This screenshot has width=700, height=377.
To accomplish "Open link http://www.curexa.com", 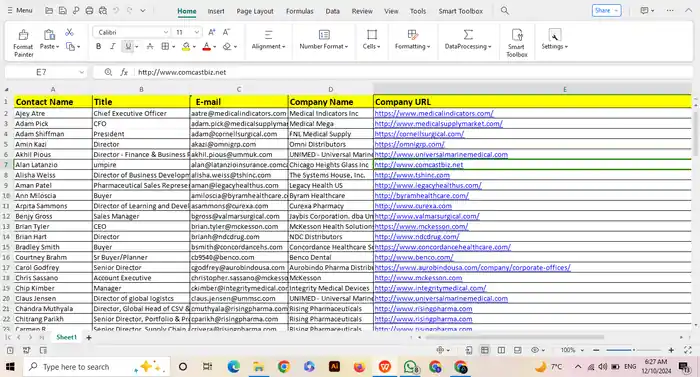I will click(x=413, y=206).
